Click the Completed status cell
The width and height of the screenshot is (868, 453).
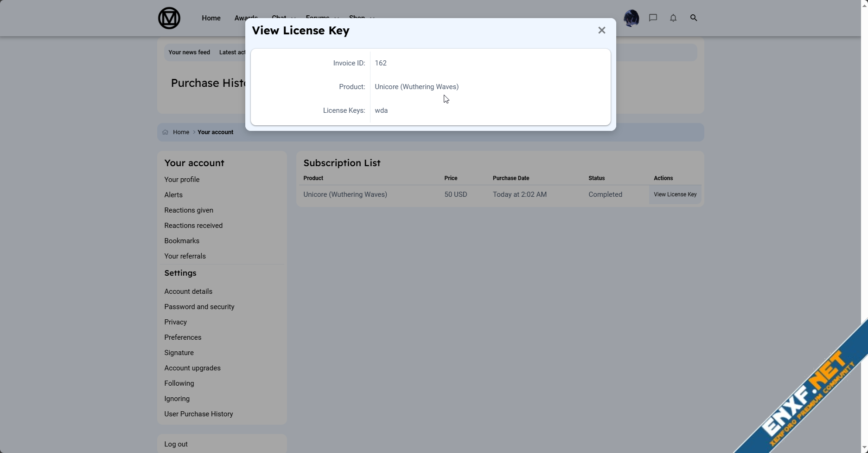[606, 194]
